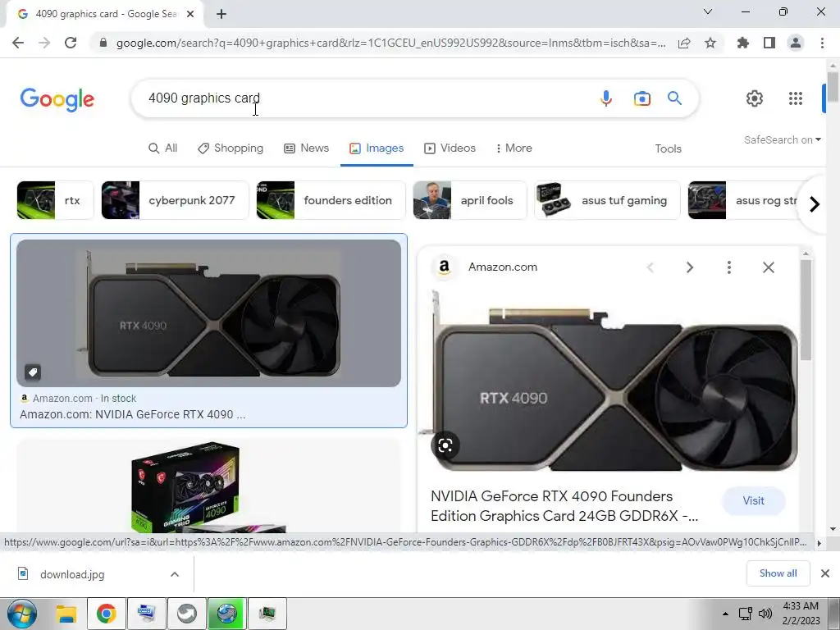The image size is (840, 630).
Task: Filter by the founders edition chip
Action: tap(331, 200)
